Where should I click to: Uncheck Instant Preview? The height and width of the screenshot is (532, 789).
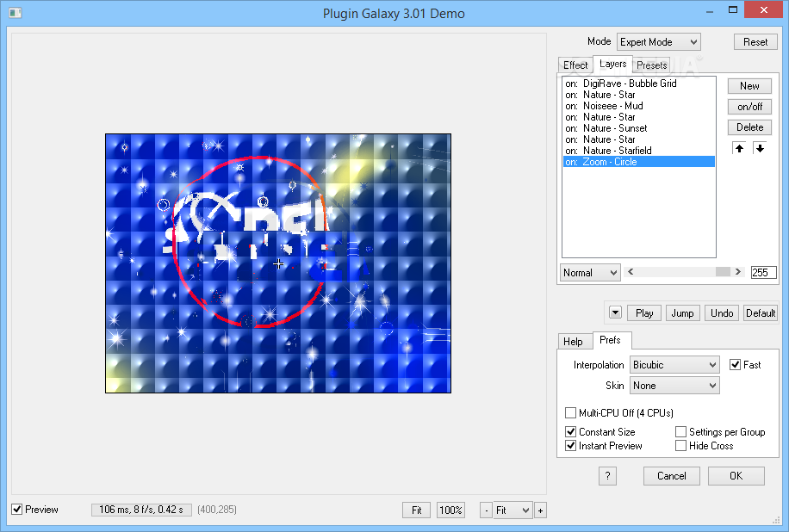pos(570,446)
